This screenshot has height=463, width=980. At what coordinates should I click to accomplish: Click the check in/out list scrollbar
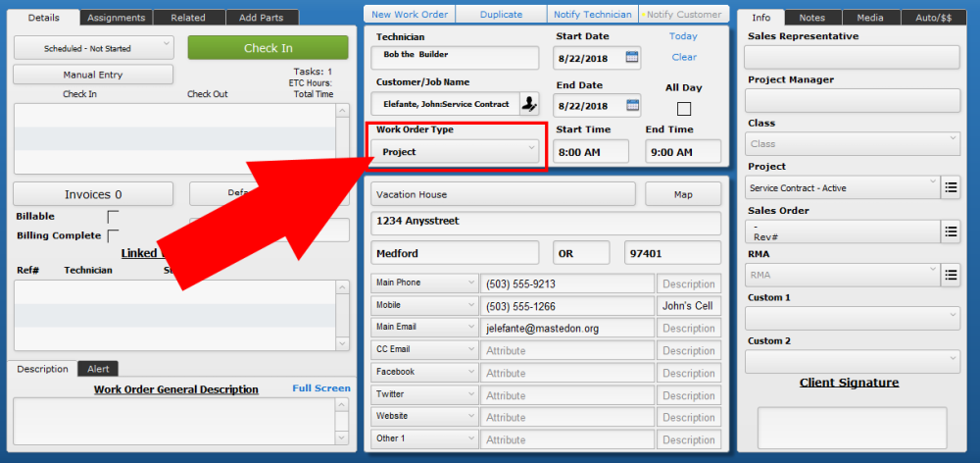(x=342, y=138)
